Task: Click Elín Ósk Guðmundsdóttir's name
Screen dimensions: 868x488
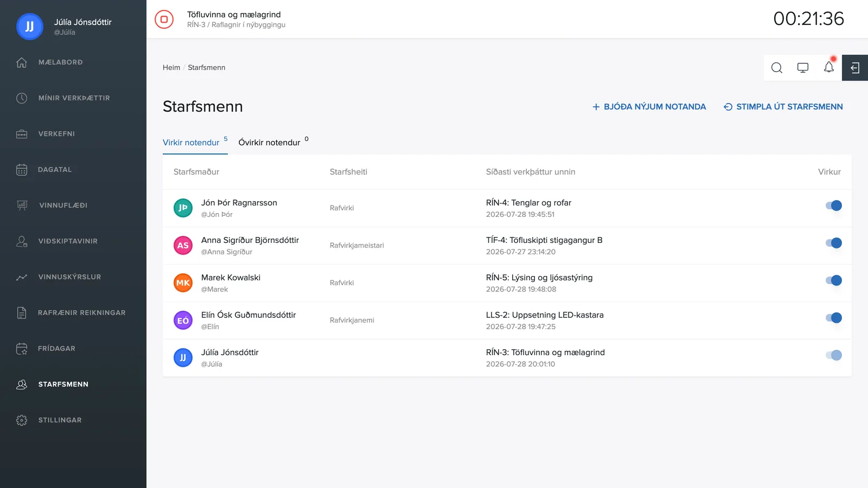Action: click(248, 315)
